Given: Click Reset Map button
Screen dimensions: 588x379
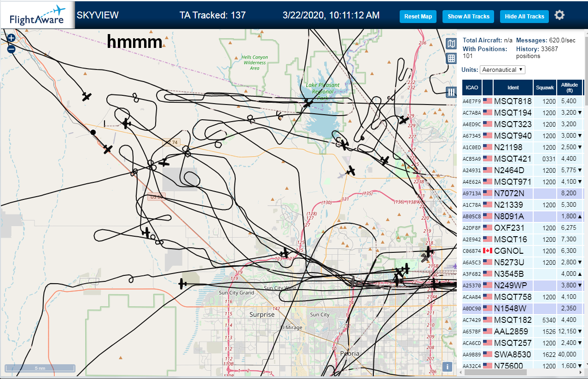Looking at the screenshot, I should (418, 17).
